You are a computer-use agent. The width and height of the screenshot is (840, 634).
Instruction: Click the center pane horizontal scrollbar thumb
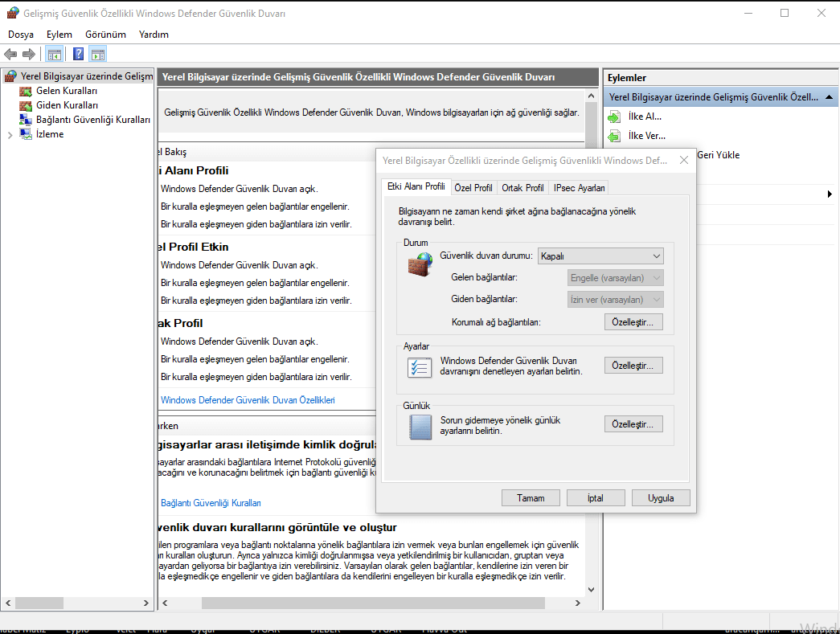click(x=373, y=603)
